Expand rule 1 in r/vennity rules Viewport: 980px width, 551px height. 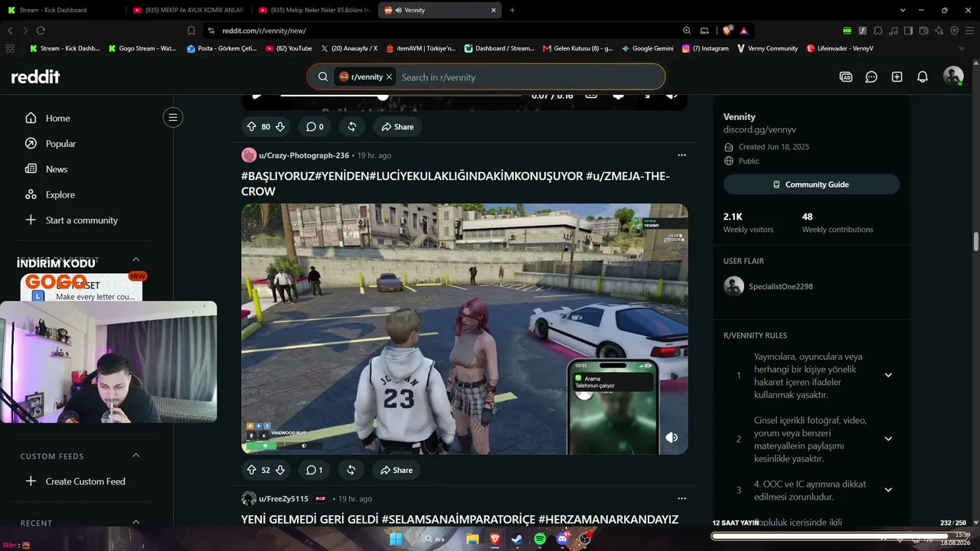[888, 375]
